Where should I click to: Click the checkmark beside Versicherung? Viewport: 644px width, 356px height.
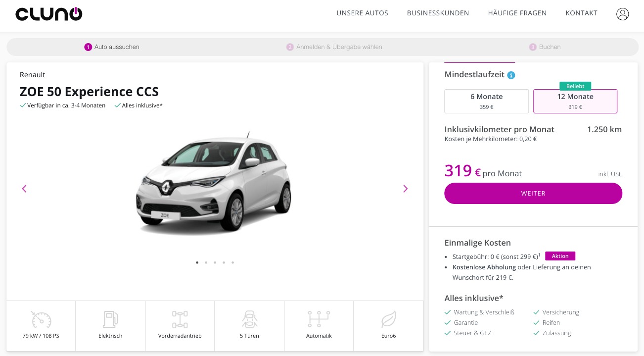(x=536, y=312)
